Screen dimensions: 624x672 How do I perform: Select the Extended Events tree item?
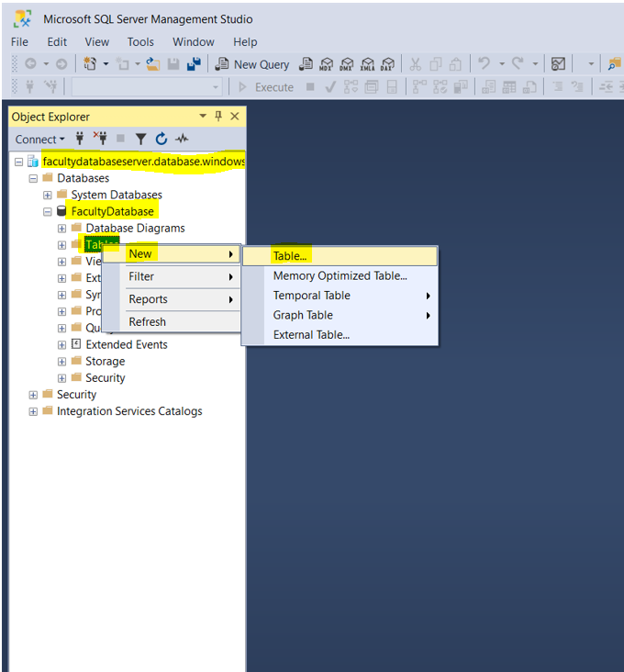[x=127, y=344]
